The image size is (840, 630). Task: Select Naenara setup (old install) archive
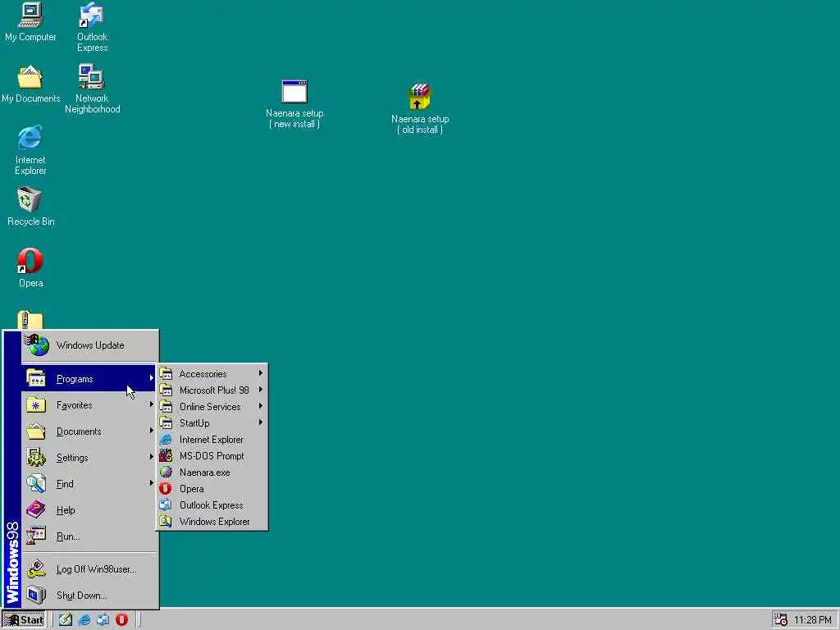pyautogui.click(x=419, y=109)
